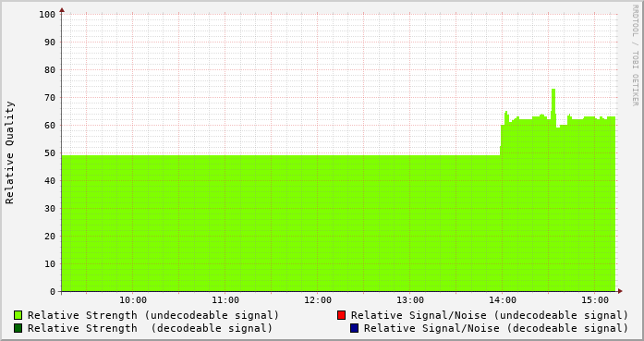Click the 11:00 time axis label
The image size is (644, 341).
(225, 300)
